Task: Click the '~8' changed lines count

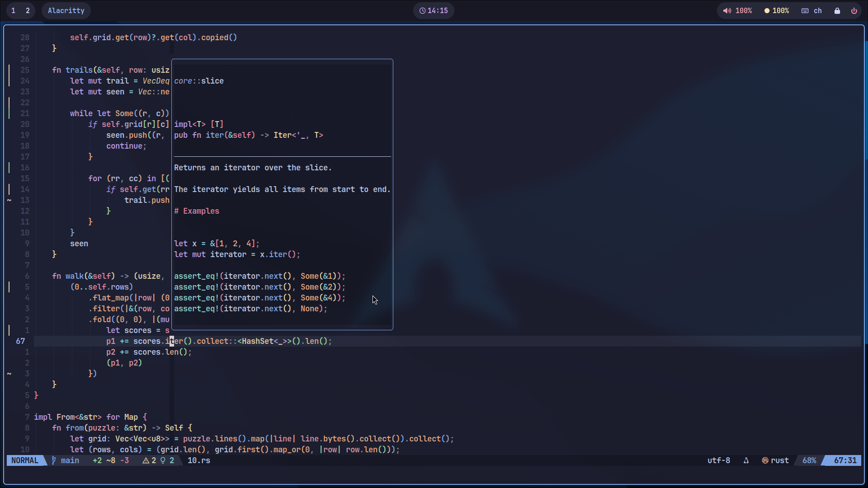Action: point(111,460)
